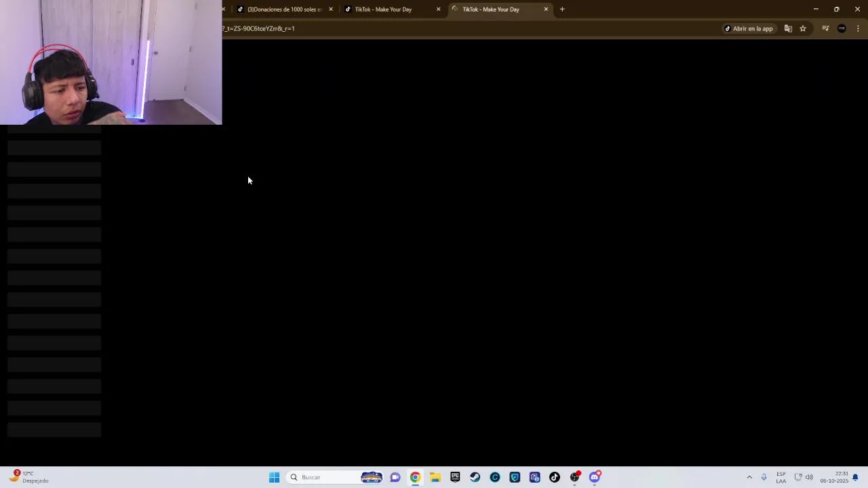Switch the ESP LAA keyboard language
The width and height of the screenshot is (868, 488).
[781, 477]
